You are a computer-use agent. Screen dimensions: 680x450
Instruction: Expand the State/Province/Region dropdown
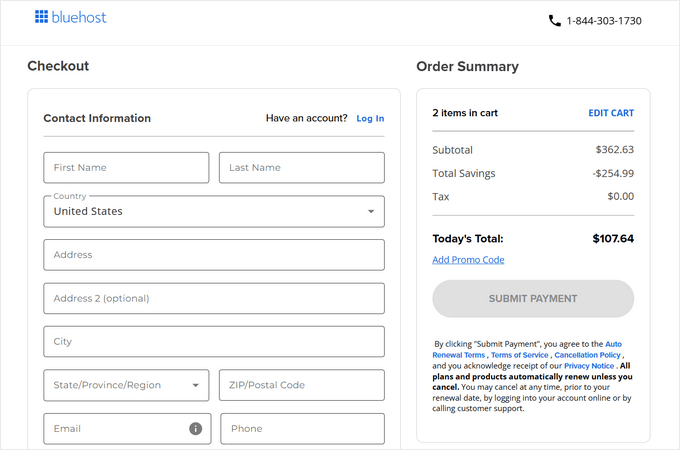pos(126,385)
